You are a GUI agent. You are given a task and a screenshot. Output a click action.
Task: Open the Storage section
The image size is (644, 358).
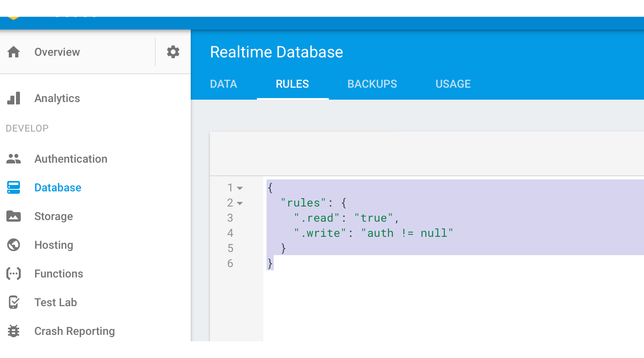tap(53, 216)
